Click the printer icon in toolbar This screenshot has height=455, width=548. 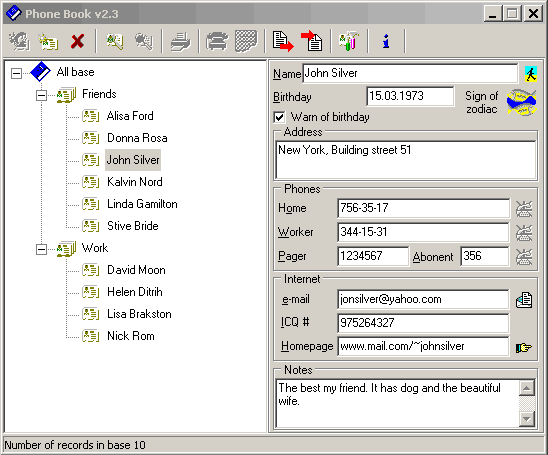point(180,41)
